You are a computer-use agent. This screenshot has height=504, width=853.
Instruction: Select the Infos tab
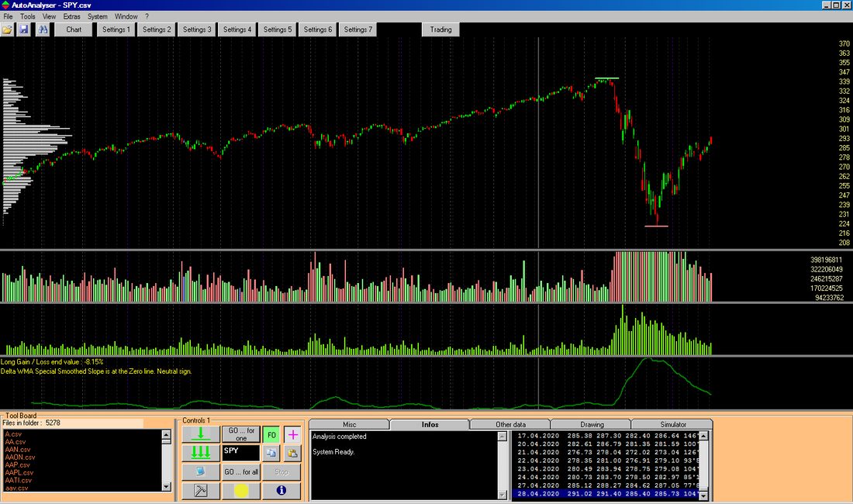[430, 425]
